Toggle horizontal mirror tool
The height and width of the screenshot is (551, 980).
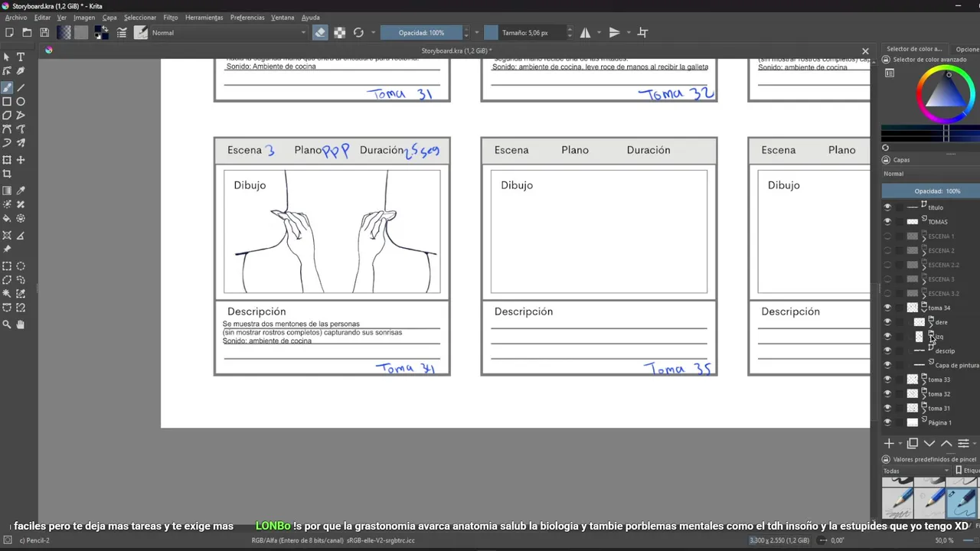(585, 33)
